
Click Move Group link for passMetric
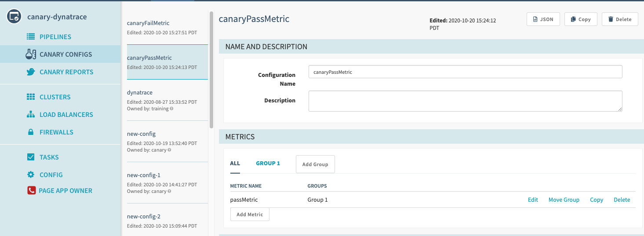click(x=564, y=200)
